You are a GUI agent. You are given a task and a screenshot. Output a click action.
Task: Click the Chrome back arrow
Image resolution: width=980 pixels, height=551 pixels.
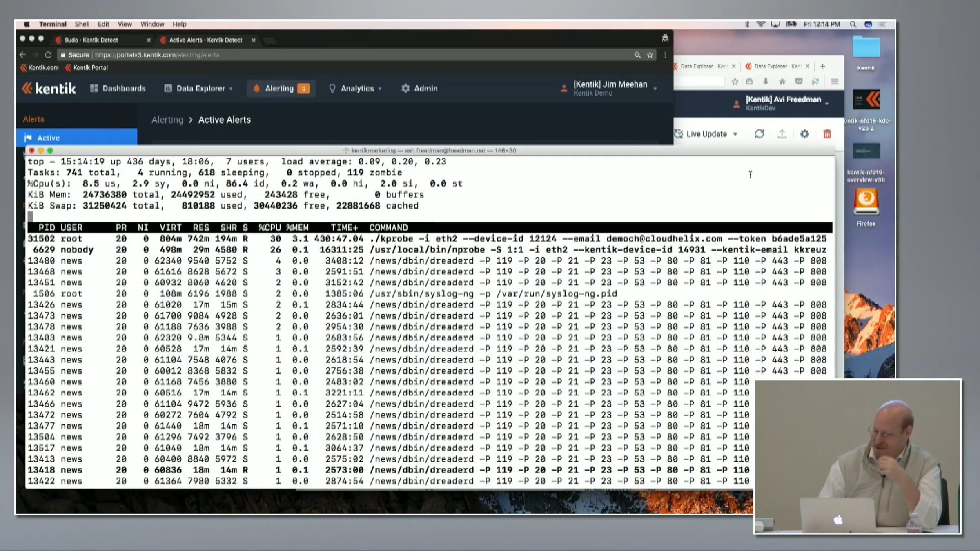click(x=22, y=55)
